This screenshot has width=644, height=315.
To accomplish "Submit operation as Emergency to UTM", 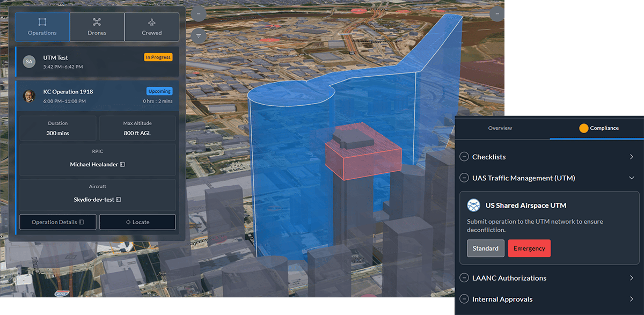I will [x=529, y=248].
